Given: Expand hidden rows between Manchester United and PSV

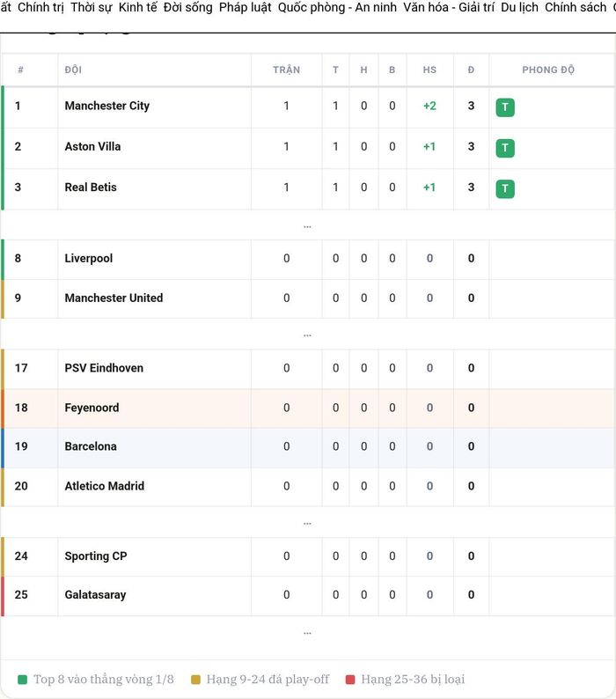Looking at the screenshot, I should click(x=307, y=335).
